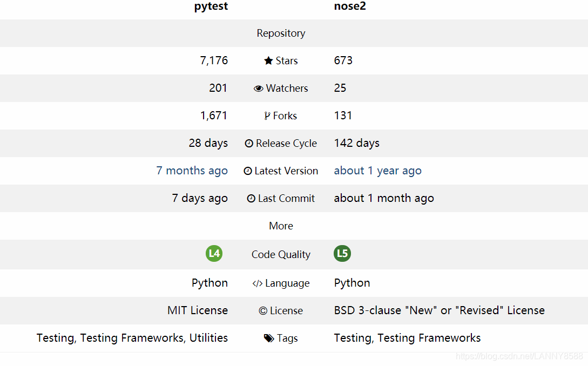Open pytest's '7 months ago' latest version link
Viewport: 588px width, 366px height.
coord(192,171)
